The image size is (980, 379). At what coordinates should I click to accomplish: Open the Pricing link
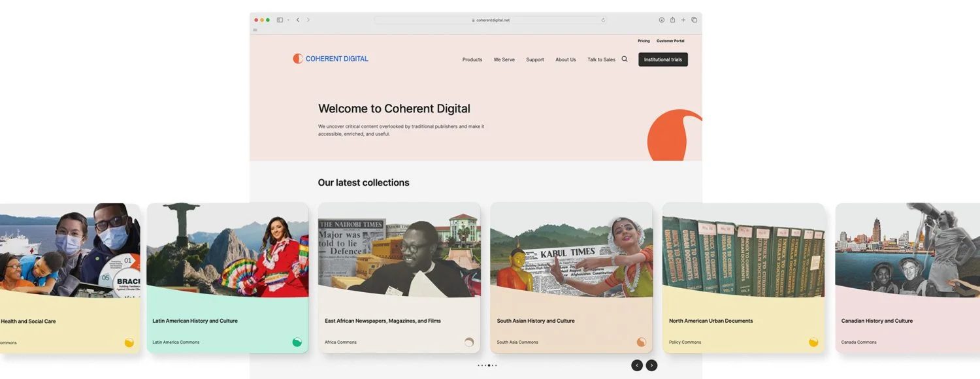tap(644, 41)
